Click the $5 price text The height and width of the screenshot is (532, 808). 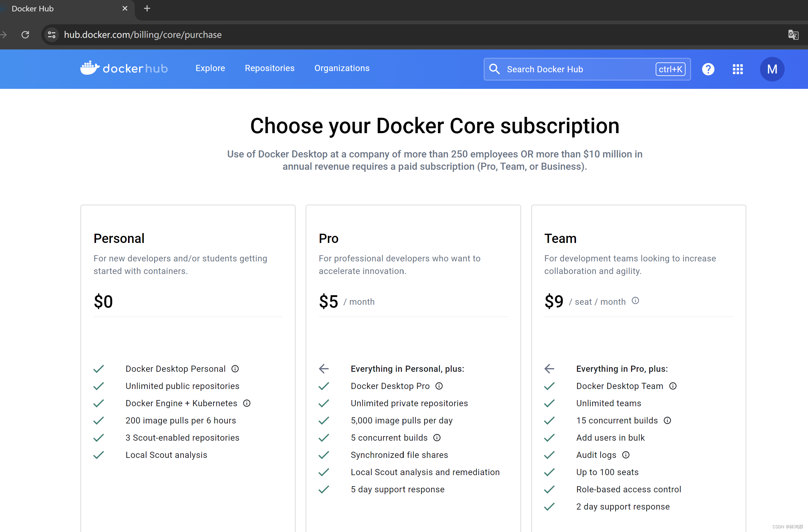[328, 301]
